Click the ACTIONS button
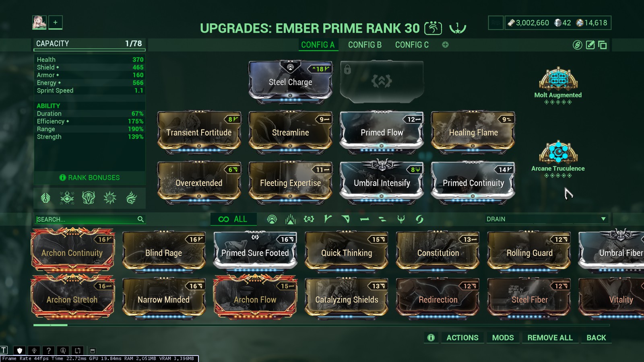 coord(462,338)
